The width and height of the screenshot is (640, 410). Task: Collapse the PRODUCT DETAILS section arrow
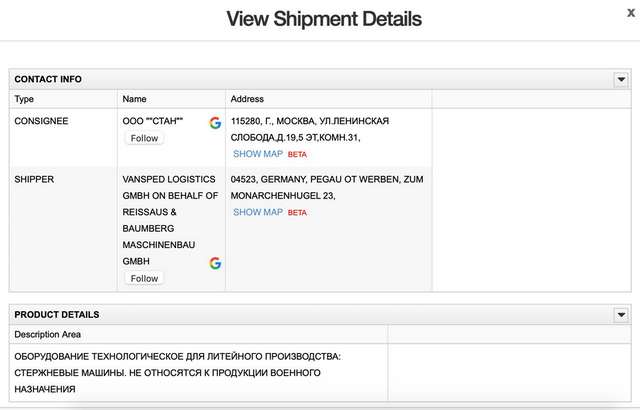620,315
